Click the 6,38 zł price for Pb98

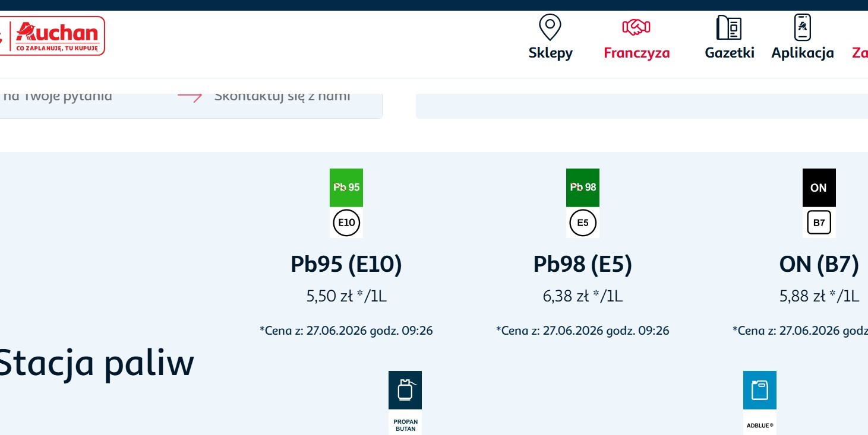[x=583, y=296]
